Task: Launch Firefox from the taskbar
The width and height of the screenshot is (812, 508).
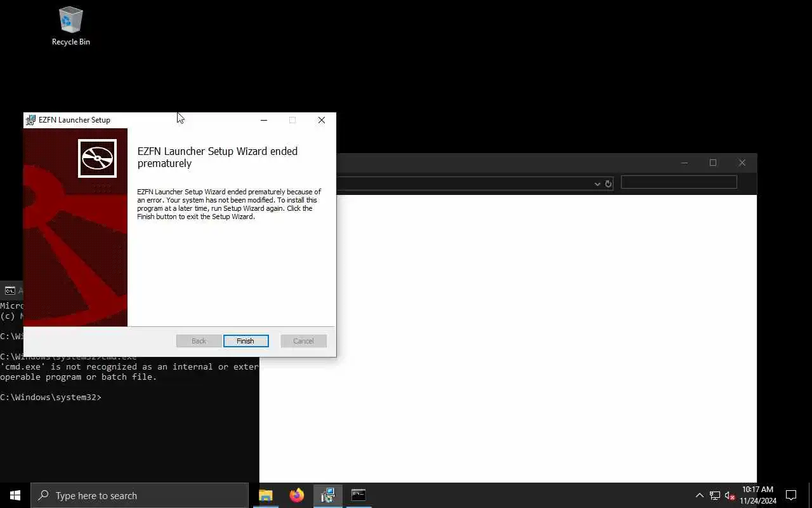Action: click(296, 495)
